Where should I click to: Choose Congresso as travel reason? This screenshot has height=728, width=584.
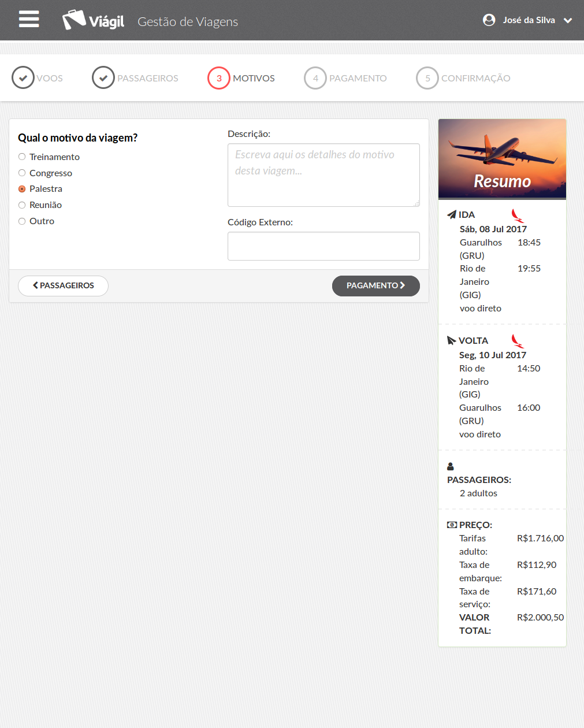coord(22,173)
